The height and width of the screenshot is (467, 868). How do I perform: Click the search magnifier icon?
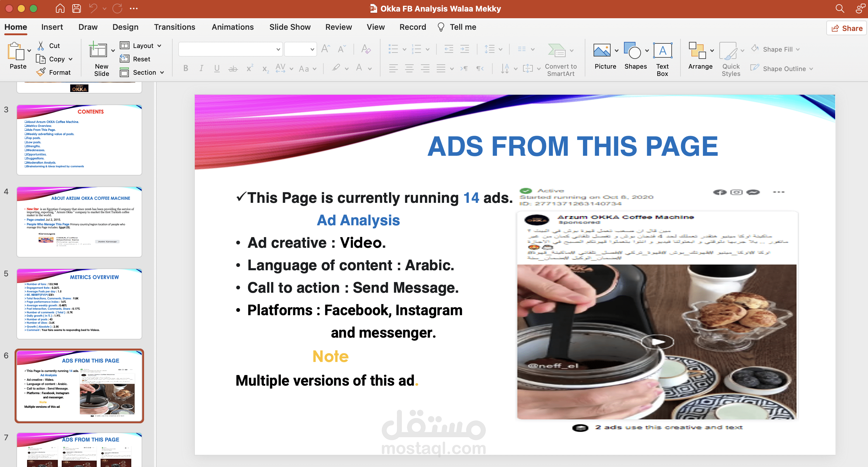[x=840, y=9]
